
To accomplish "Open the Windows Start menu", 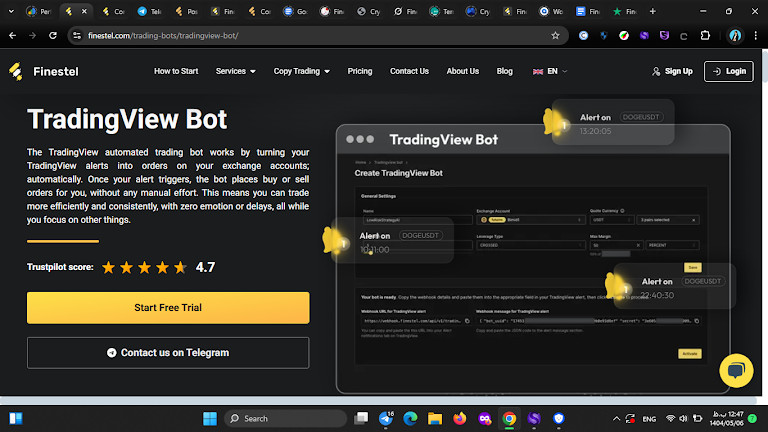I will (210, 418).
